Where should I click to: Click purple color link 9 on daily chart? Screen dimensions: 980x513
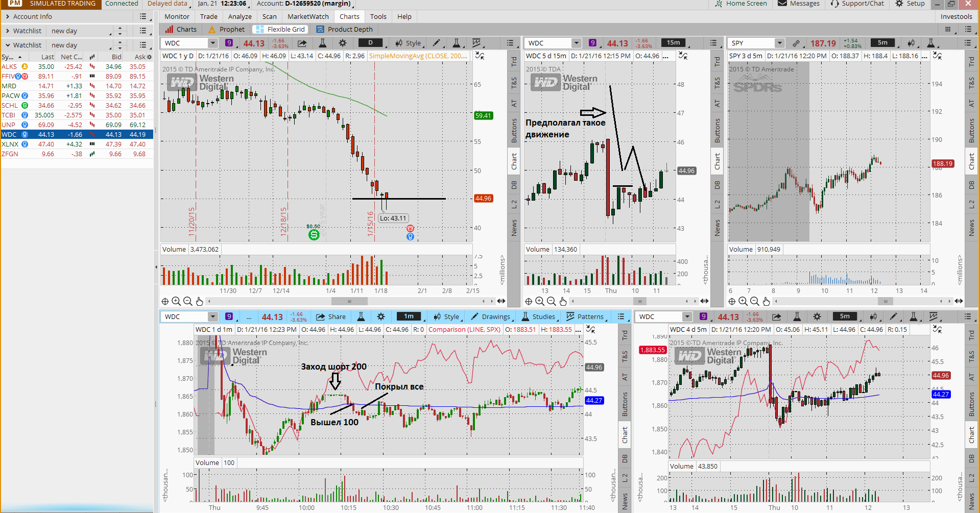click(229, 43)
